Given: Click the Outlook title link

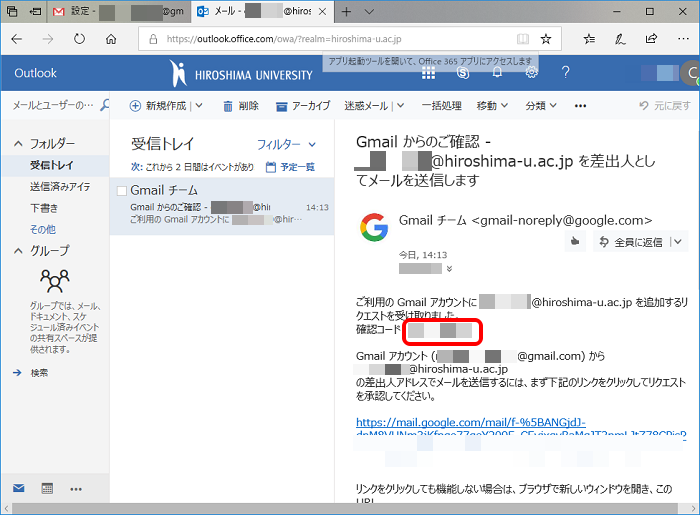Looking at the screenshot, I should click(x=35, y=73).
